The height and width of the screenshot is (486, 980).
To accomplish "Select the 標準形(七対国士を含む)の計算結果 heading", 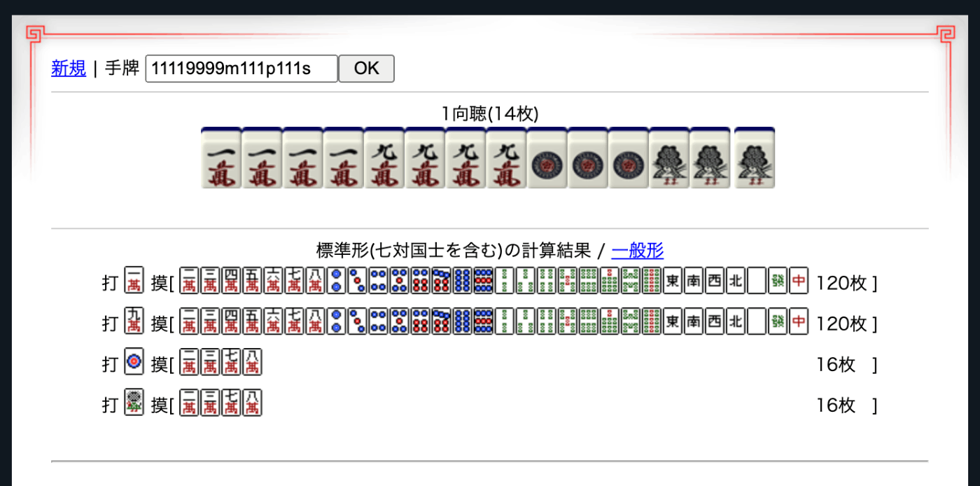I will (x=454, y=250).
